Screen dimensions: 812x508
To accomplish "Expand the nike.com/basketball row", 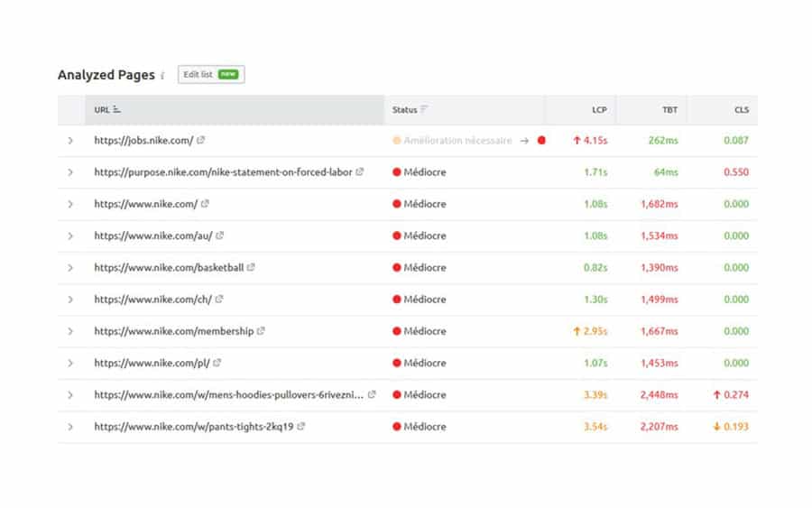I will [70, 268].
